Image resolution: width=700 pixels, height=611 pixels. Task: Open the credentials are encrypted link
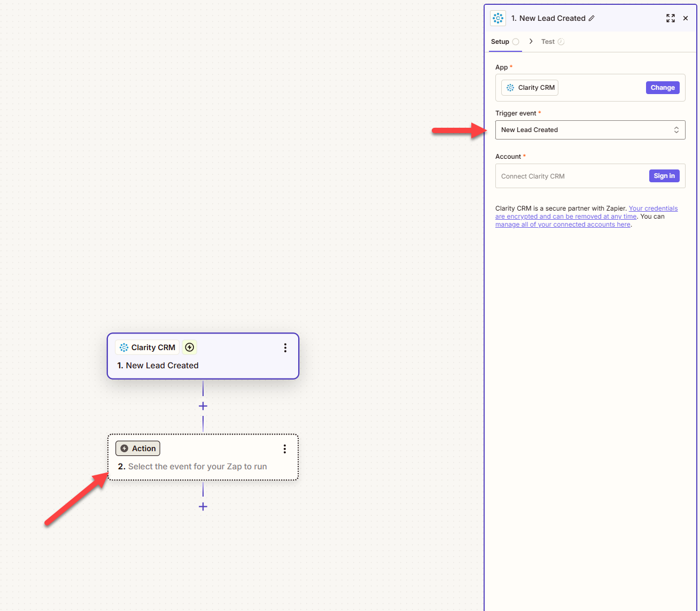tap(587, 212)
